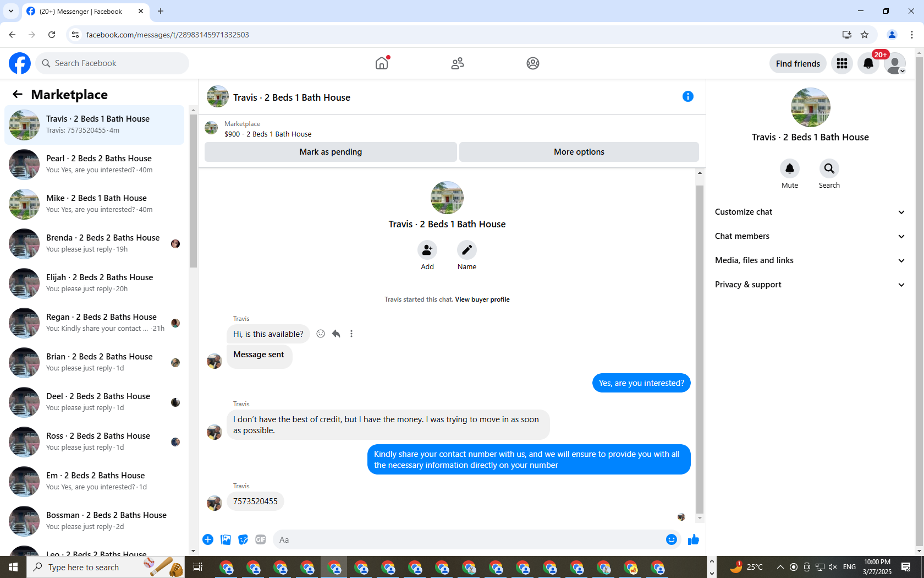The image size is (924, 578).
Task: Search in conversation via the magnifier icon
Action: (x=829, y=168)
